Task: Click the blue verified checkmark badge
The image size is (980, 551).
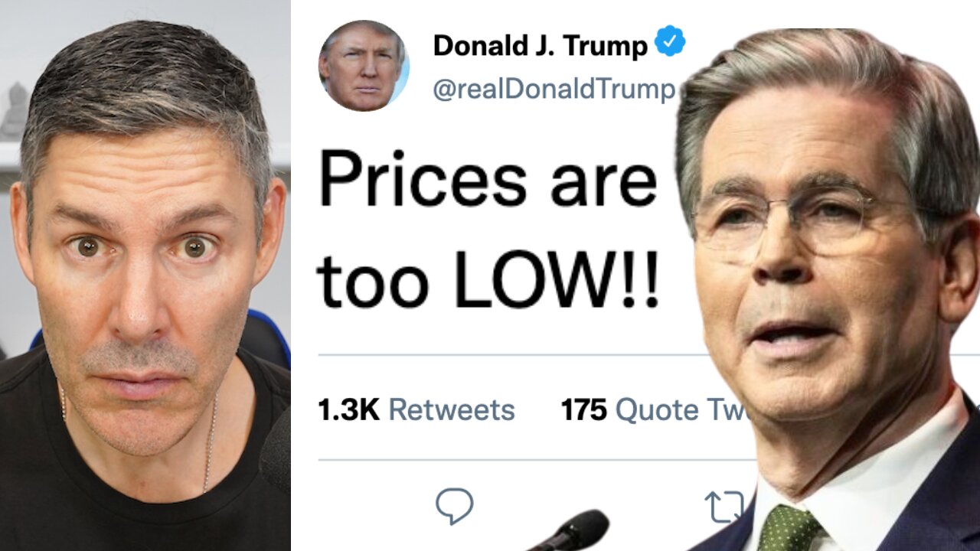Action: point(670,41)
